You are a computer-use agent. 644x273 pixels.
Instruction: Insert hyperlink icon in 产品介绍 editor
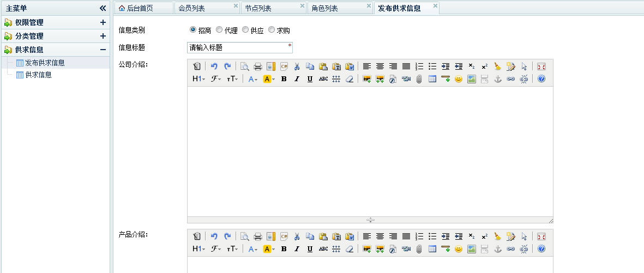tap(511, 249)
